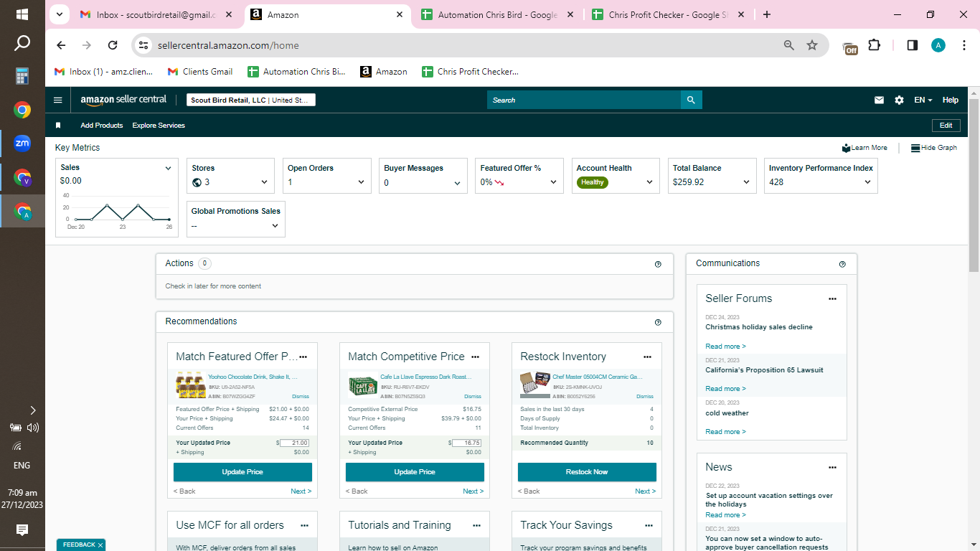Dismiss the Yoohoo Chocolate Drink recommendation
This screenshot has height=551, width=980.
click(301, 397)
